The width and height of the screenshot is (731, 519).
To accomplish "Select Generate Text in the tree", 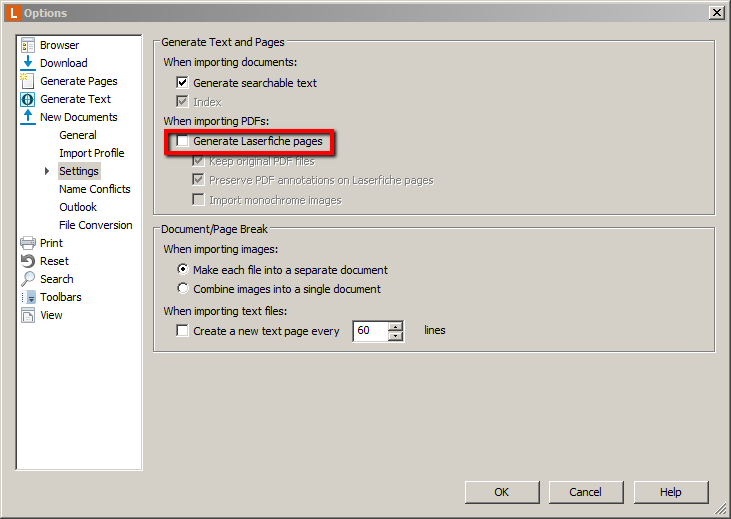I will click(75, 99).
